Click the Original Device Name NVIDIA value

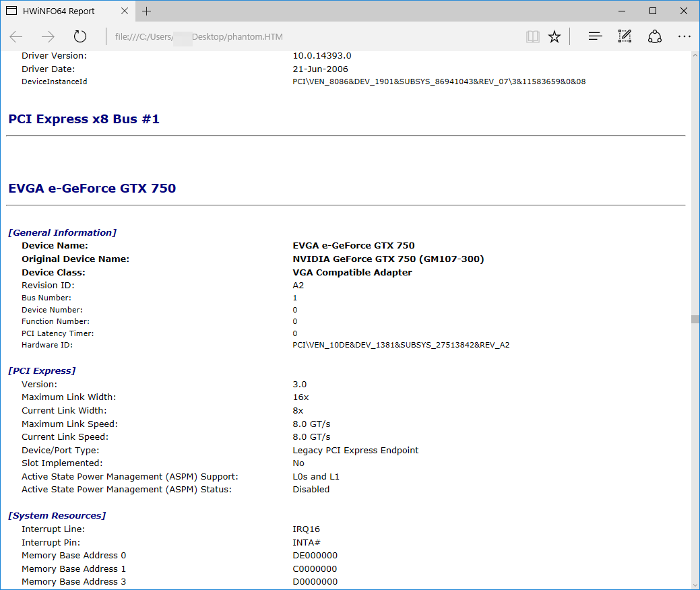tap(388, 259)
